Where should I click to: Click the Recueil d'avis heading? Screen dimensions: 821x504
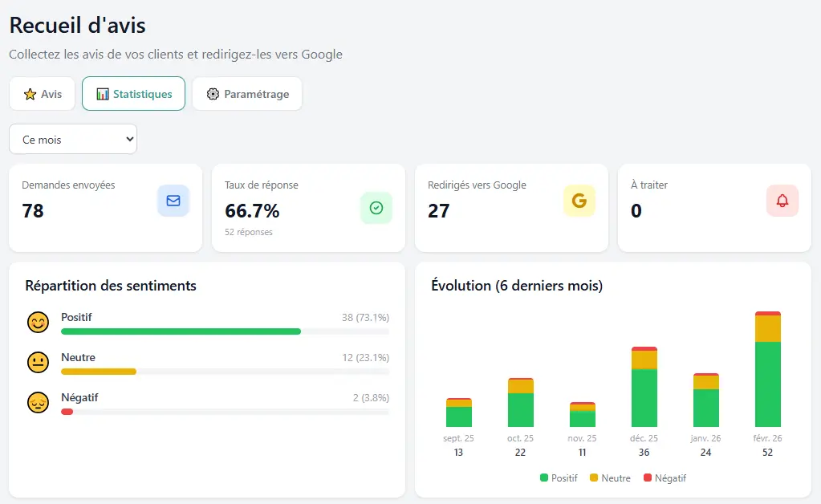coord(76,25)
